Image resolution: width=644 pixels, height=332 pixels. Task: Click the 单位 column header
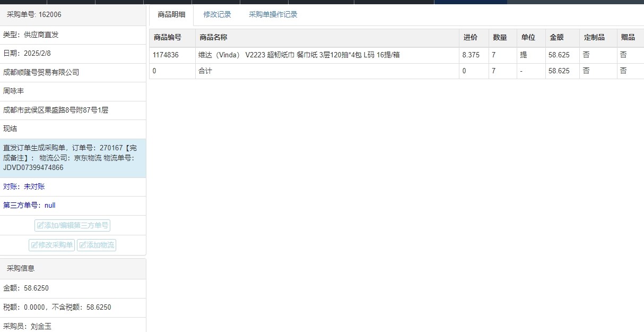pyautogui.click(x=531, y=38)
